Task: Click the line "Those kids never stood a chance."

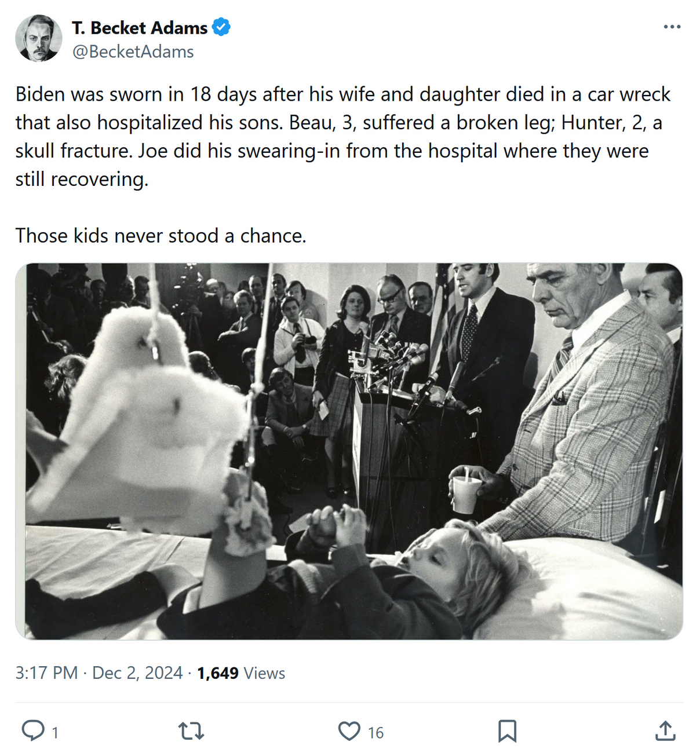Action: [x=161, y=236]
